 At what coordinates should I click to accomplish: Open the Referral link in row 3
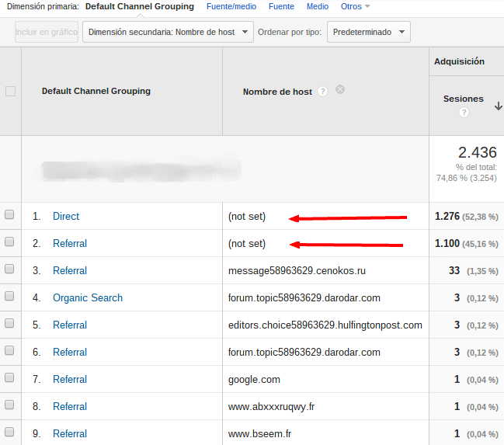70,271
